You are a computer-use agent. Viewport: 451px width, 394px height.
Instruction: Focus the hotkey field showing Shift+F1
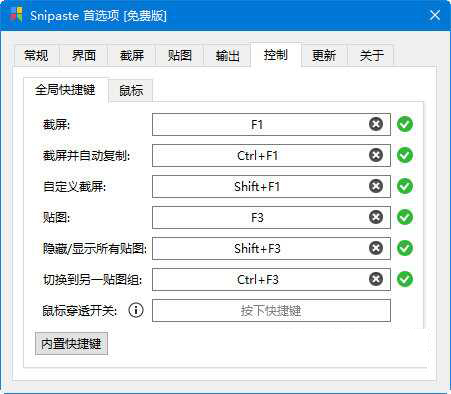(x=271, y=186)
